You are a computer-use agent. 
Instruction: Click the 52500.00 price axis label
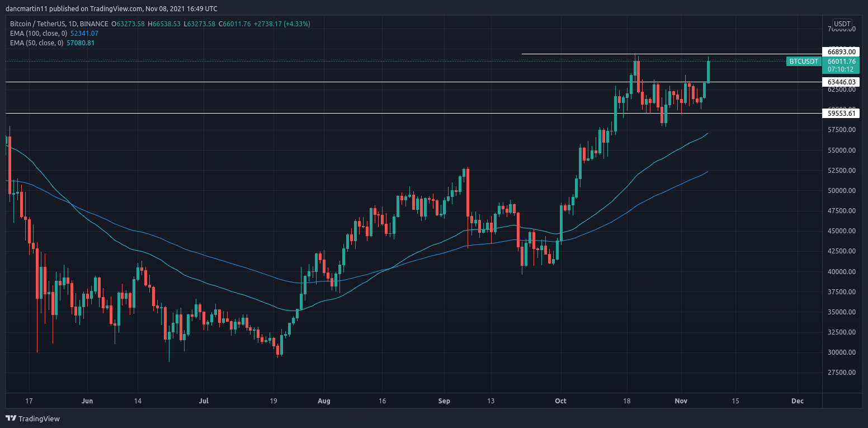[x=842, y=170]
